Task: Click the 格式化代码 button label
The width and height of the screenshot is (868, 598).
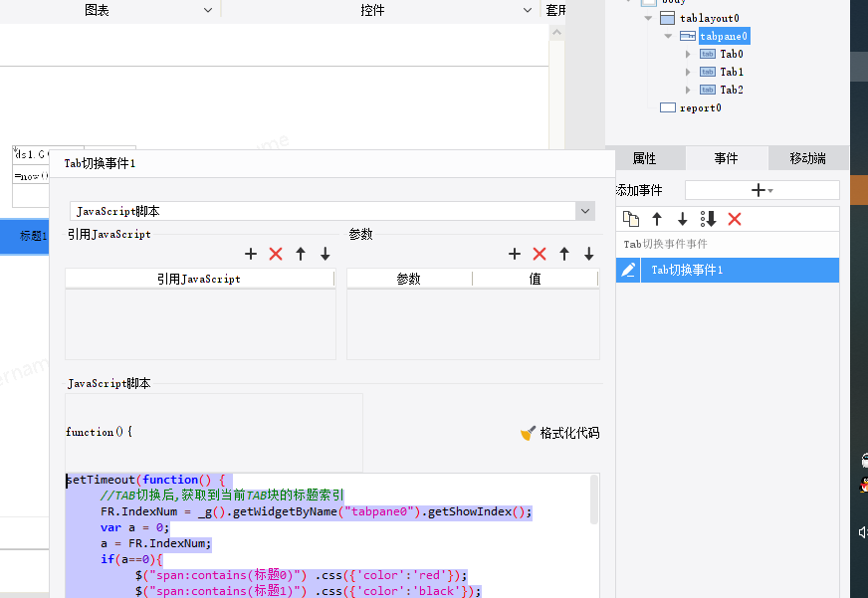Action: [569, 433]
